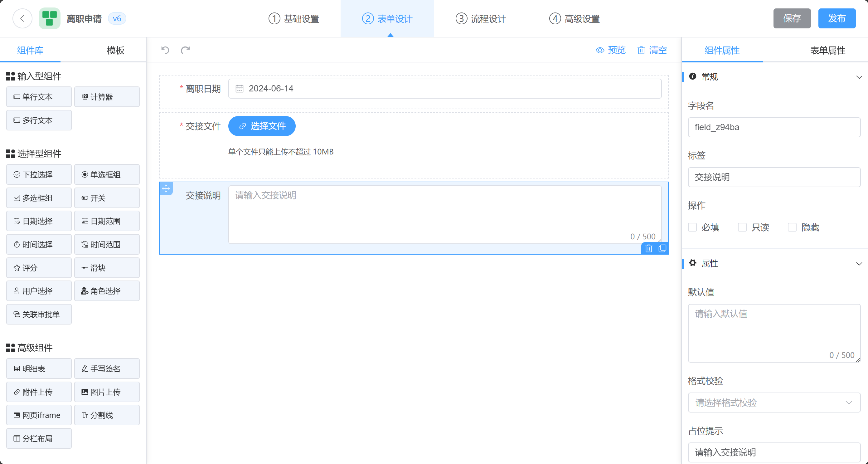This screenshot has width=868, height=464.
Task: Click the undo arrow icon
Action: pyautogui.click(x=165, y=50)
